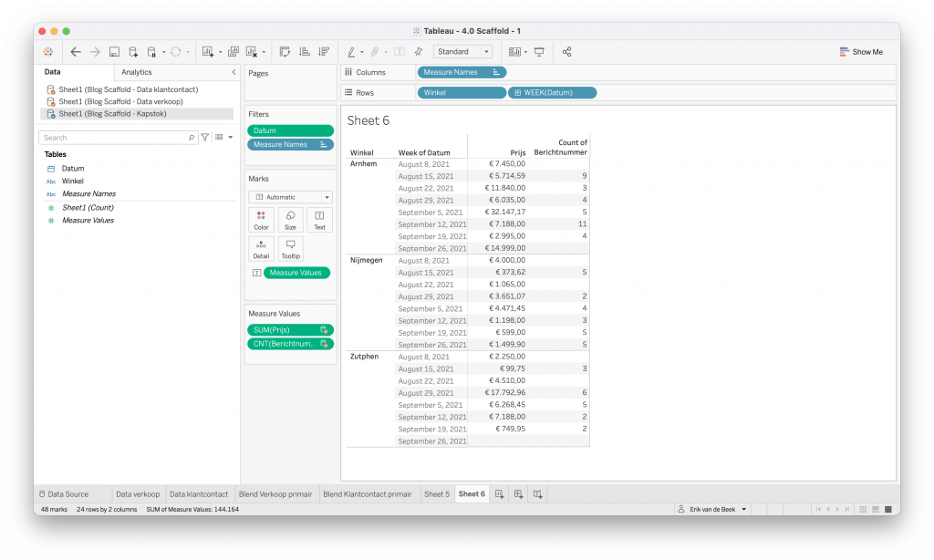The image size is (934, 560).
Task: Open the Color marks card
Action: (261, 220)
